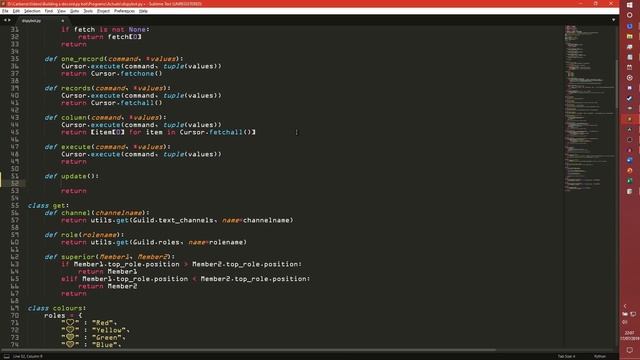Click the 'def update():' line
Screen dimensions: 640x360
point(71,176)
